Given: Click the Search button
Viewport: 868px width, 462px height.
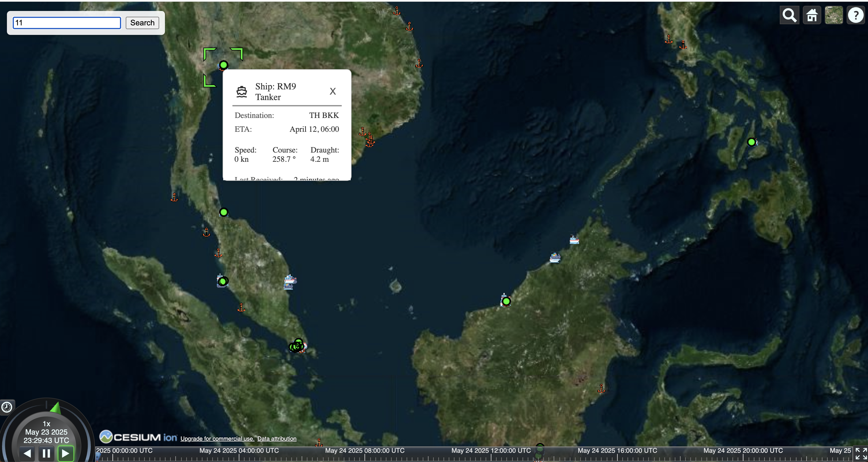Looking at the screenshot, I should click(142, 22).
